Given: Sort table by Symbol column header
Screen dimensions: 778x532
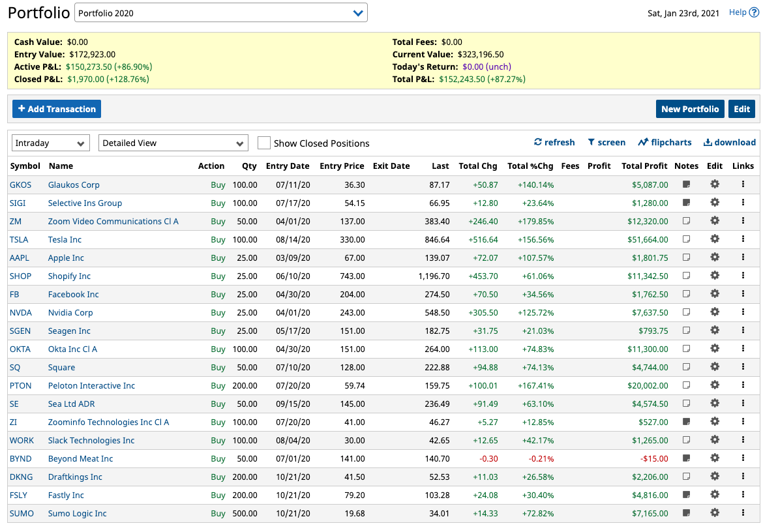Looking at the screenshot, I should tap(25, 166).
